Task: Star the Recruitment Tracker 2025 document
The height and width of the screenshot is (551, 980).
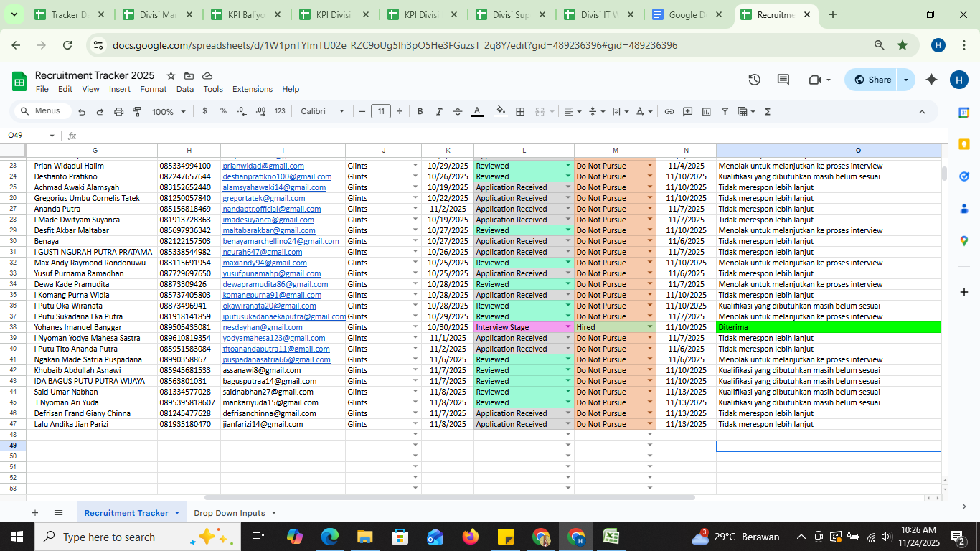Action: (171, 76)
